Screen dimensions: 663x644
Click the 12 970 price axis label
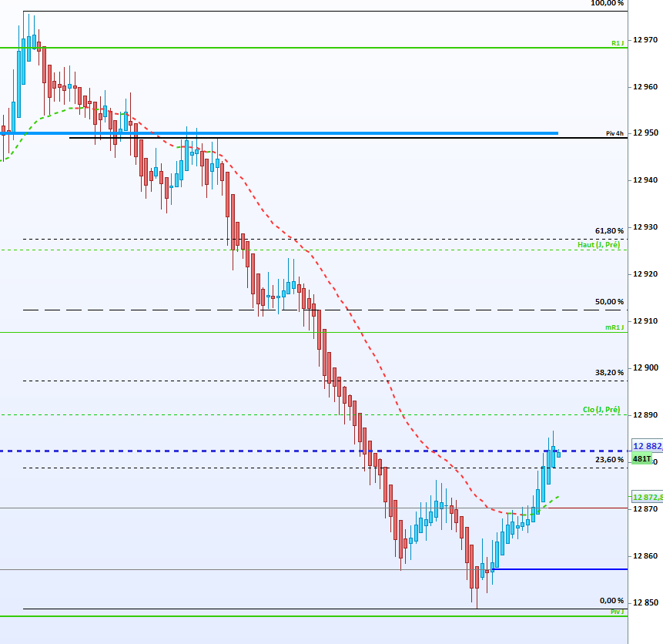[x=645, y=40]
